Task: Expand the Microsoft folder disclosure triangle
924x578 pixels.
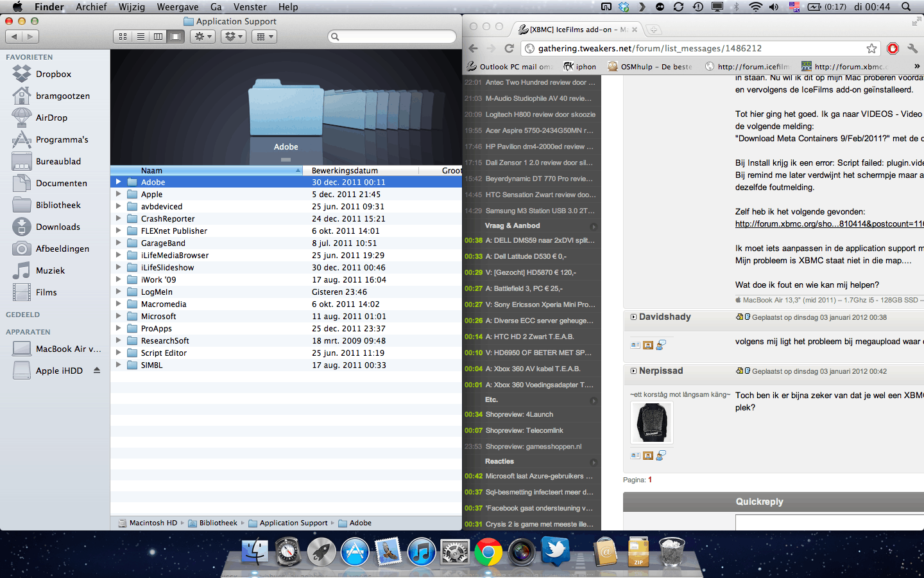Action: click(x=118, y=316)
